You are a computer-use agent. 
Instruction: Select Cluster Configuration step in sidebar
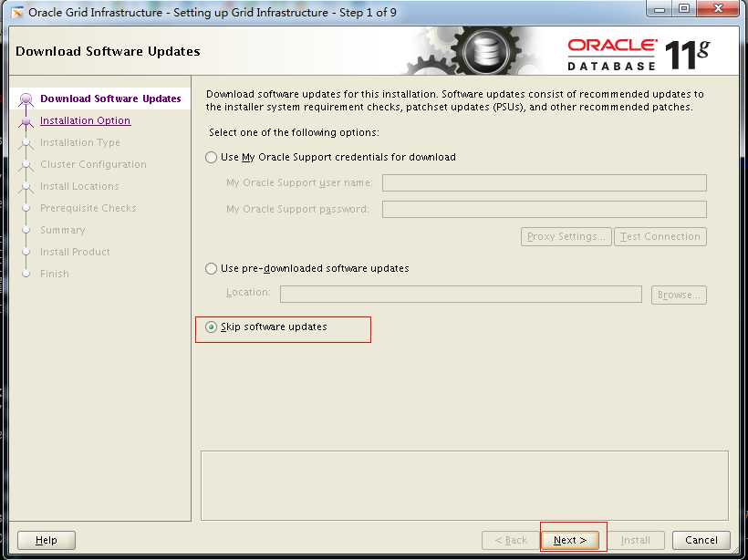93,164
